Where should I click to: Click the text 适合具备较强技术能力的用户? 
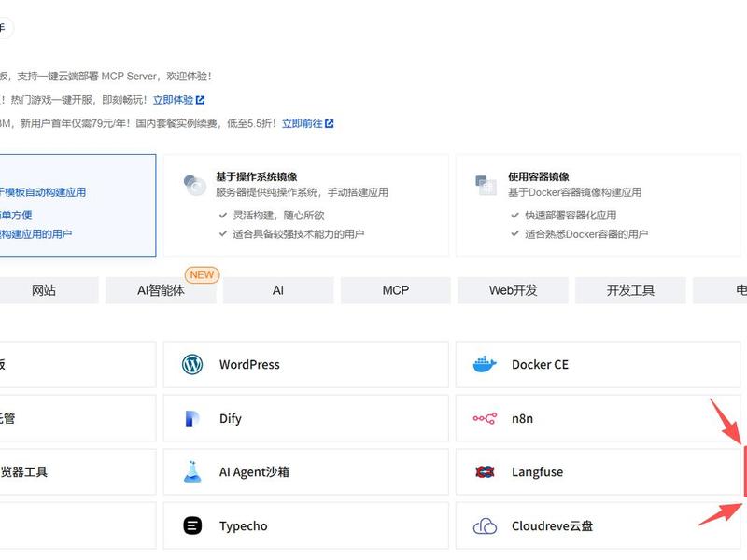coord(299,234)
